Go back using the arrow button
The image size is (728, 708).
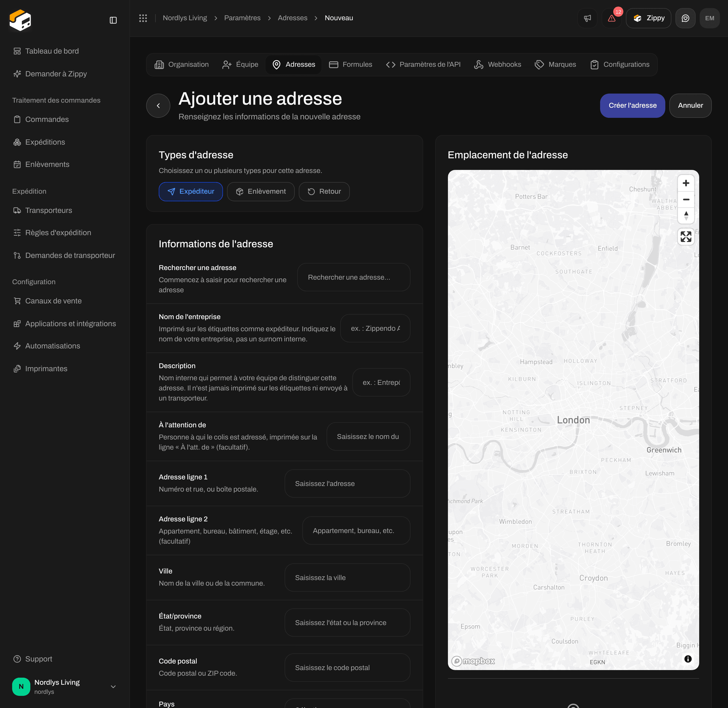(158, 106)
